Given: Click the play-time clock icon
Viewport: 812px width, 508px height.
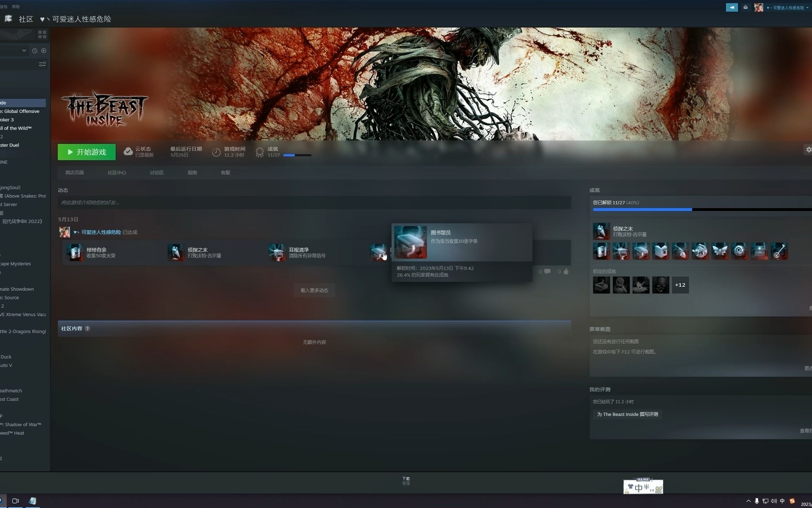Looking at the screenshot, I should (216, 152).
